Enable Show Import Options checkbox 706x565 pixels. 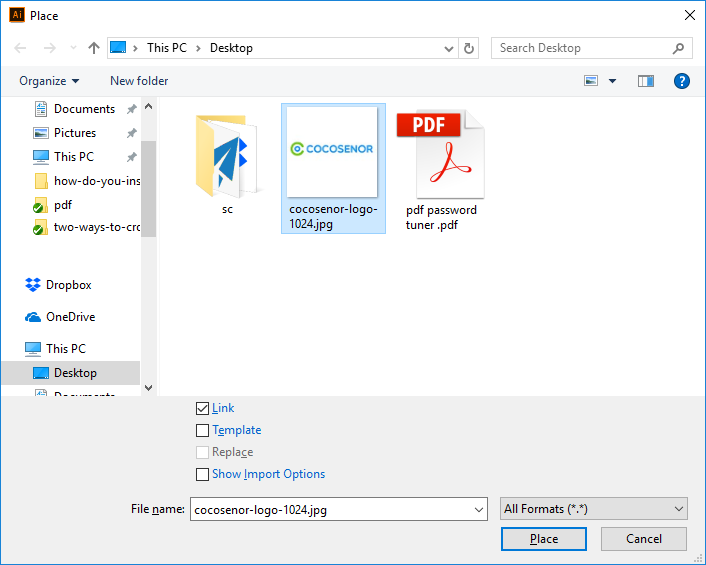(203, 474)
